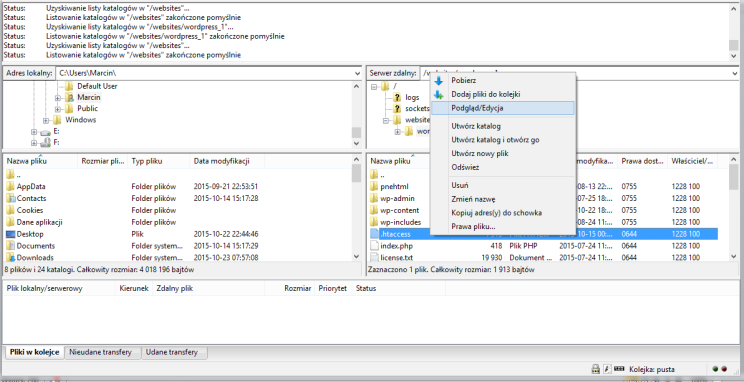Viewport: 744px width, 382px height.
Task: Select Podgląd/Edycja in the context menu
Action: [503, 108]
